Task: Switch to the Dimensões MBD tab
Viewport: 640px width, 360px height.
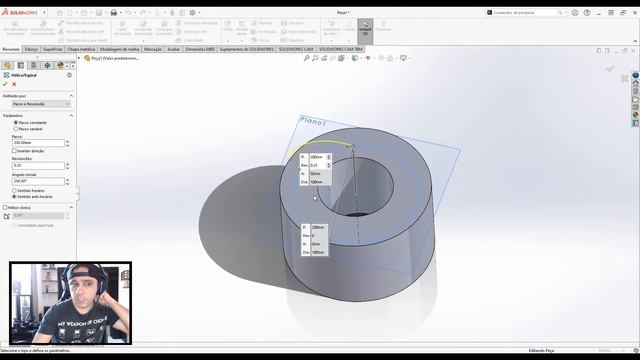Action: click(x=200, y=49)
